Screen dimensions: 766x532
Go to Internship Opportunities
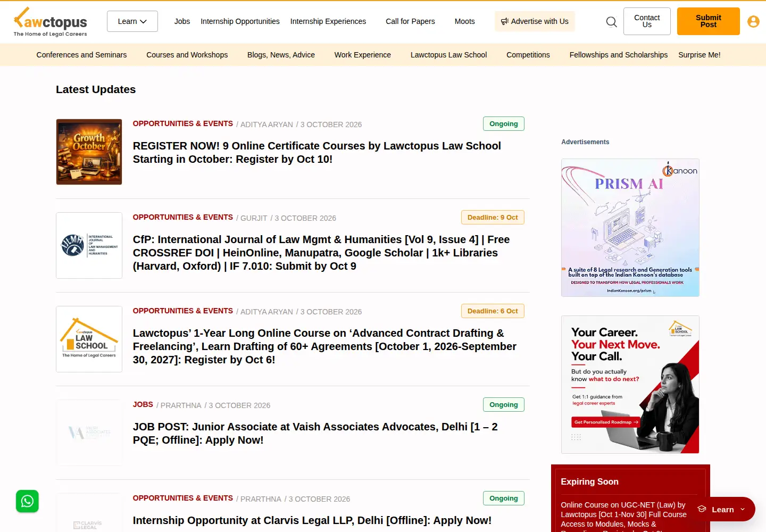240,21
